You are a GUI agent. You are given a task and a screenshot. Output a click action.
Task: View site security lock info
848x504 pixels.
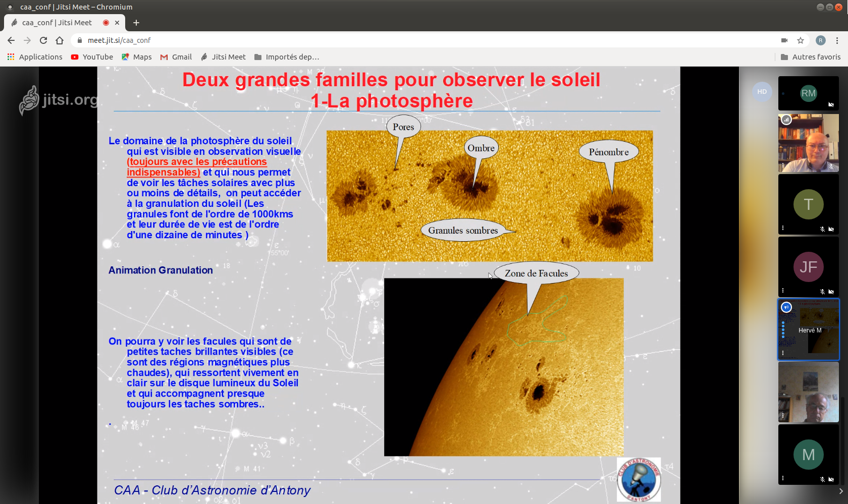(80, 40)
